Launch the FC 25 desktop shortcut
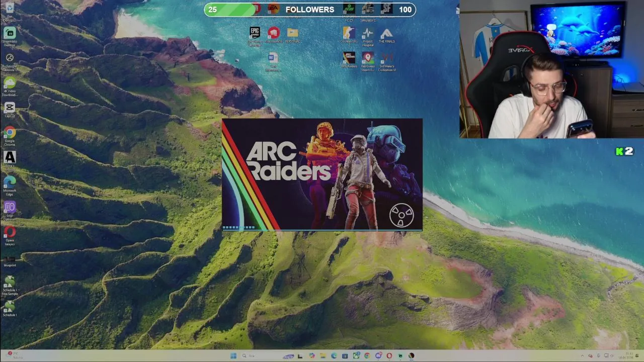The height and width of the screenshot is (362, 644). [349, 12]
